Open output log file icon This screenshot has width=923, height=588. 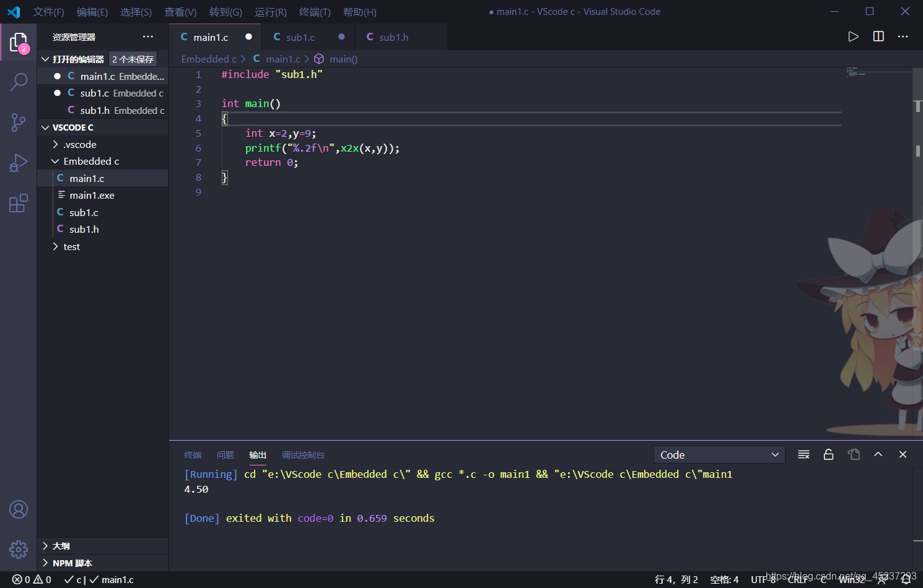[x=854, y=454]
